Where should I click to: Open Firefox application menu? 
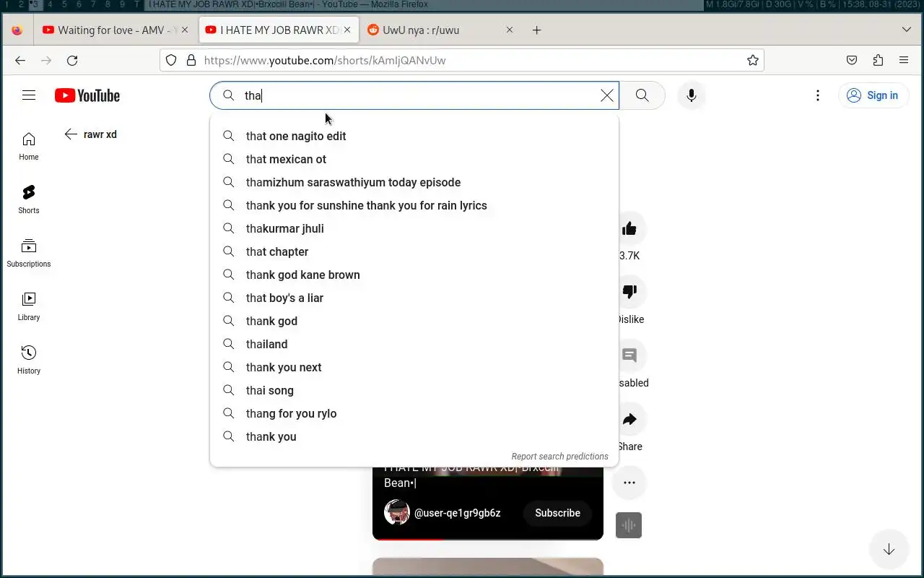pos(904,61)
